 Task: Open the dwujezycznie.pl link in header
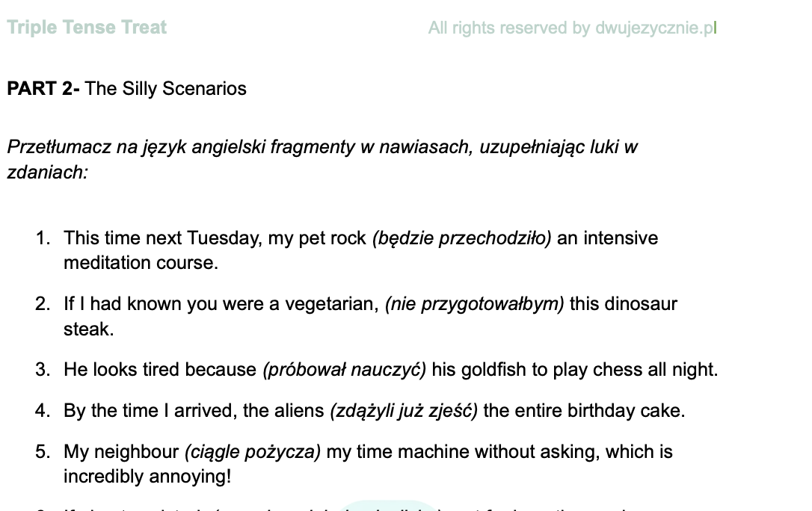(x=655, y=28)
